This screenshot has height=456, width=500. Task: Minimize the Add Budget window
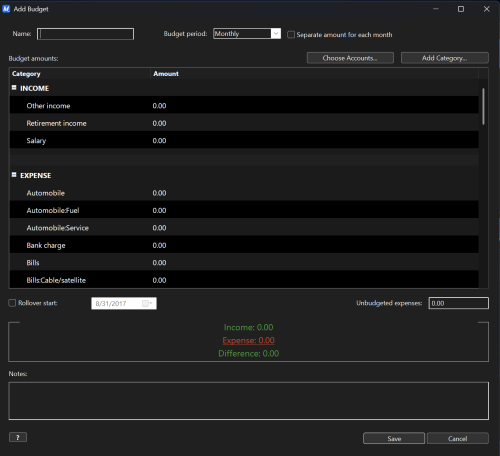tap(436, 9)
